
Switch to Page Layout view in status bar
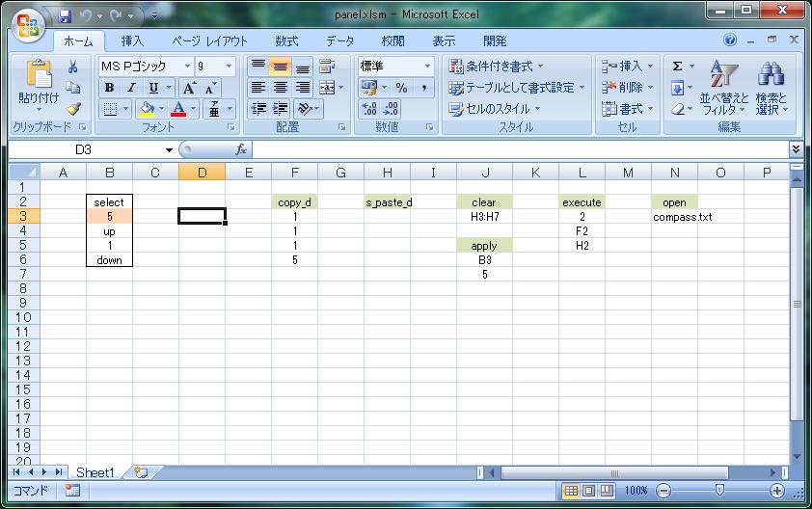[x=588, y=491]
